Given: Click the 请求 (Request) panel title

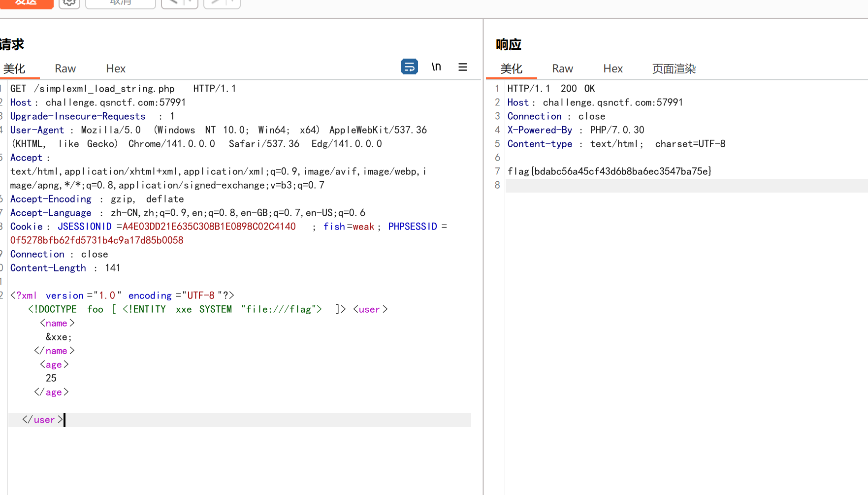Looking at the screenshot, I should (12, 44).
